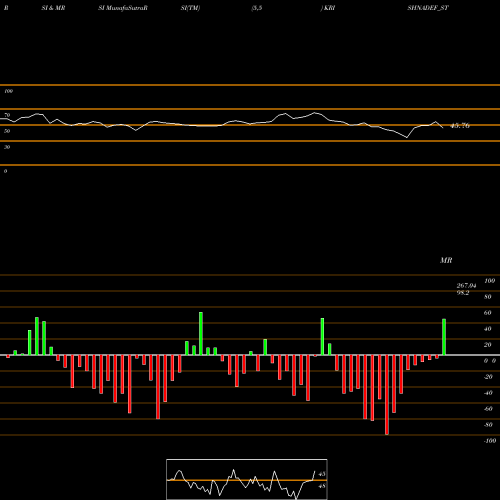Select the '(5,5' parameter text
Viewport: 500px width, 500px height.
pyautogui.click(x=257, y=8)
